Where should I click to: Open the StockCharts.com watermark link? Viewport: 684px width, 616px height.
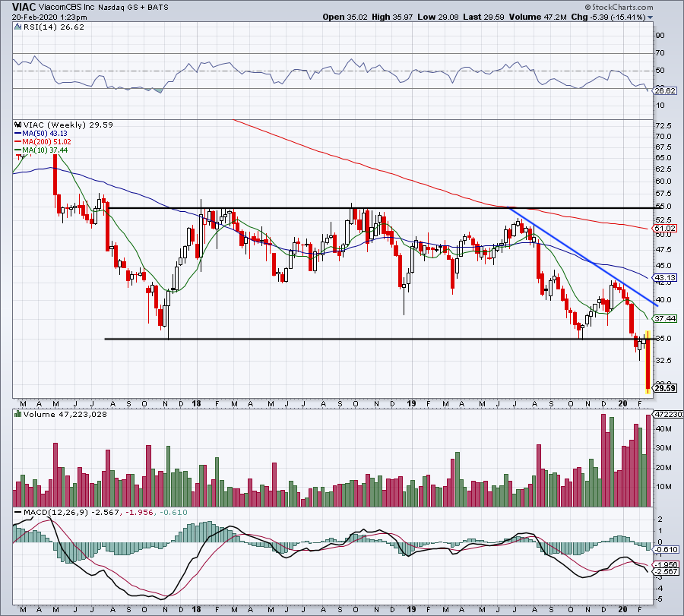[x=619, y=7]
